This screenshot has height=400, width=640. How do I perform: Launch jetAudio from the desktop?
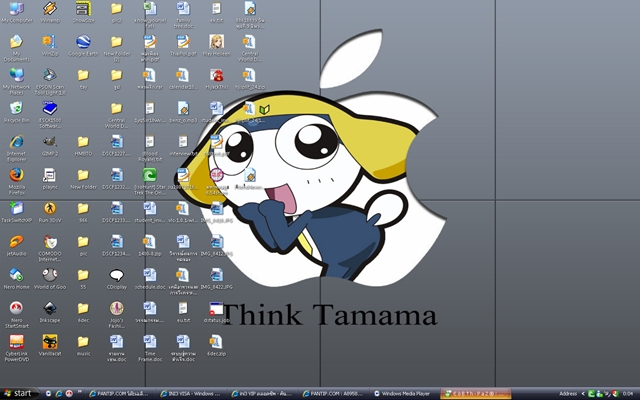tap(17, 246)
